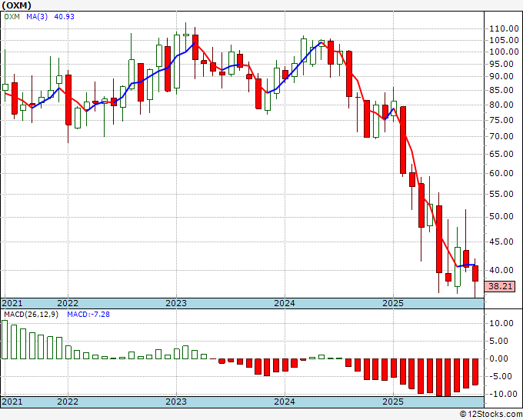
Task: Click the 90.00 price axis label
Action: pos(501,76)
